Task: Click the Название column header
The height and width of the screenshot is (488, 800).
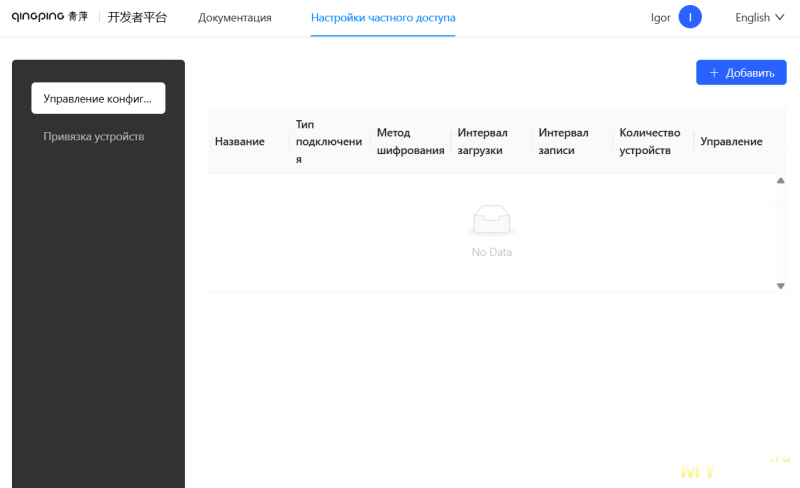Action: [240, 142]
